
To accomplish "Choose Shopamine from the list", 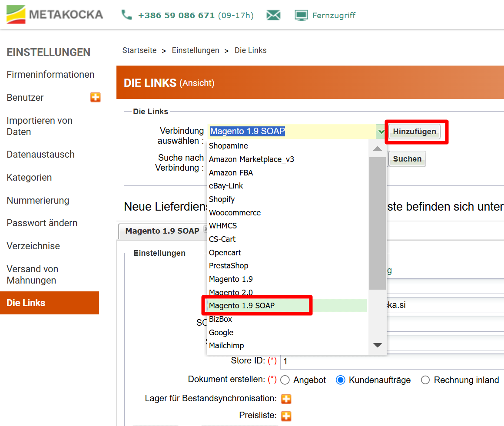I will pos(287,146).
